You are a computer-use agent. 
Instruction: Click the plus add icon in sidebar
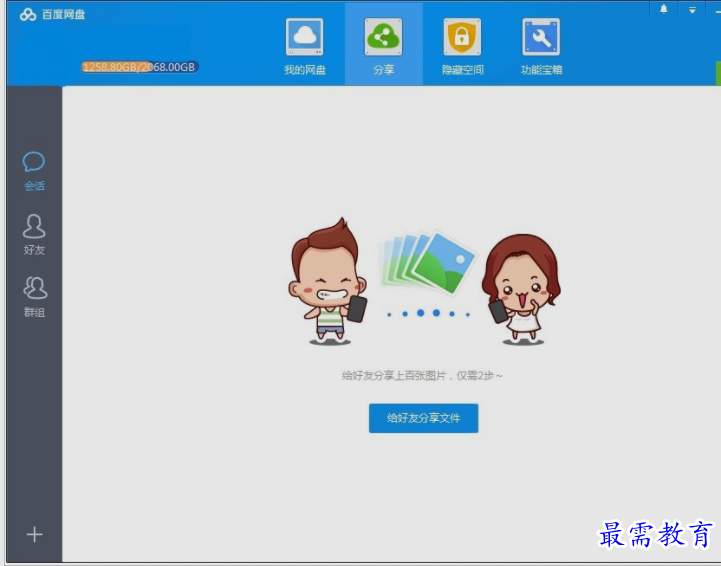coord(34,534)
